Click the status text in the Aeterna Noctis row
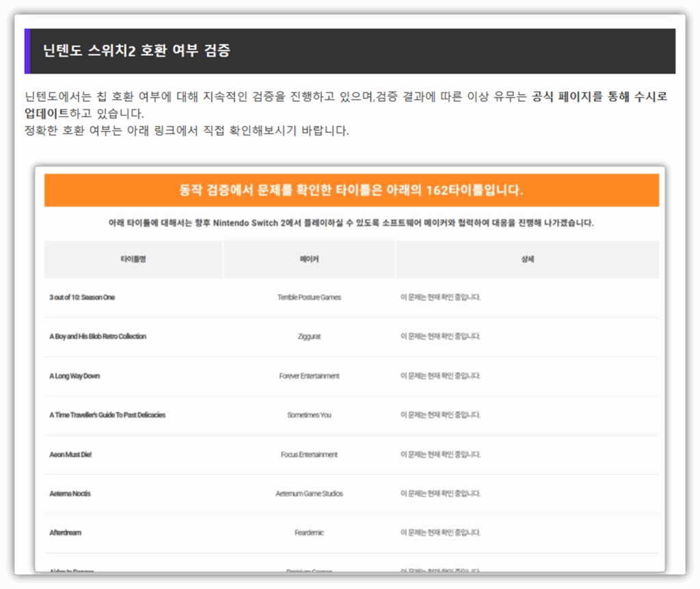 pyautogui.click(x=440, y=493)
